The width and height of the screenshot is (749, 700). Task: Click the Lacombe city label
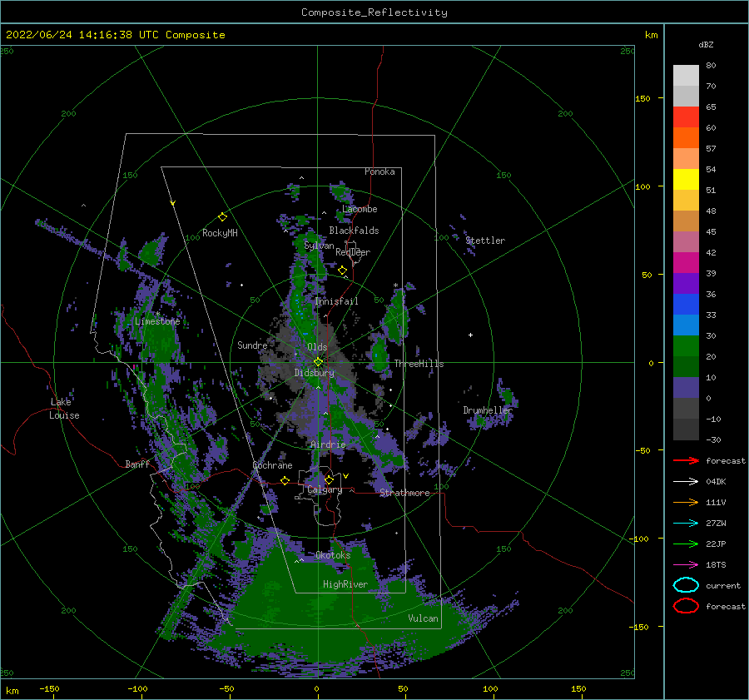360,209
